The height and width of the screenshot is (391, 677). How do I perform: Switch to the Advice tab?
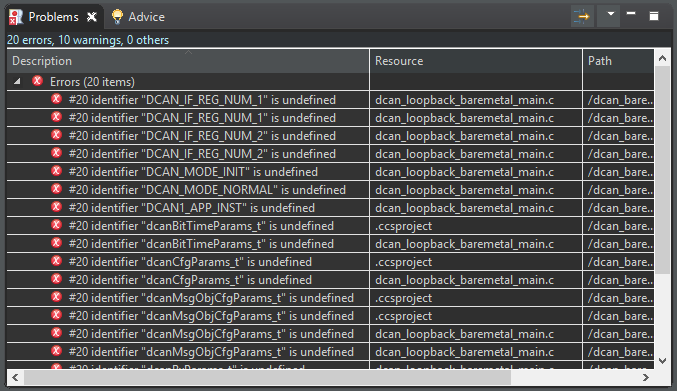coord(138,17)
